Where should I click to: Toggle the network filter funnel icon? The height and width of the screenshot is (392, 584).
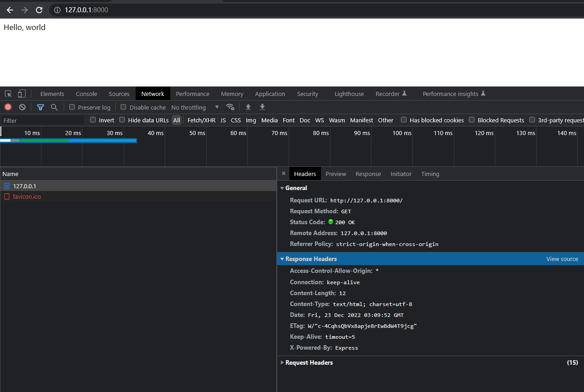click(x=41, y=107)
